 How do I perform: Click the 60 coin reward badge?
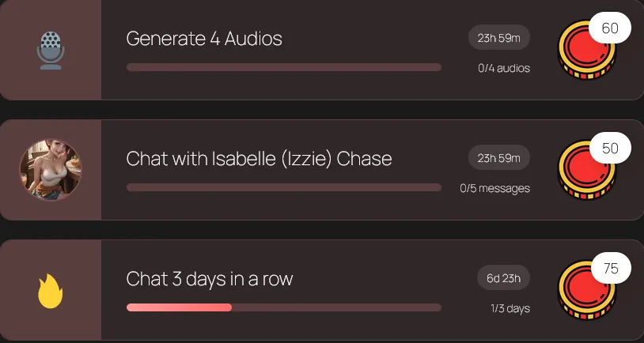point(610,28)
